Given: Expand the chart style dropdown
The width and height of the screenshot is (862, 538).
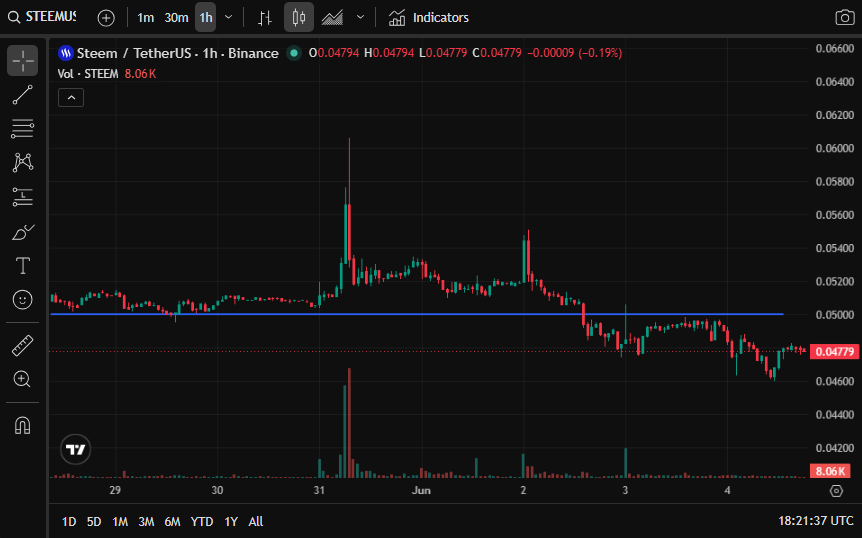Looking at the screenshot, I should pos(361,18).
